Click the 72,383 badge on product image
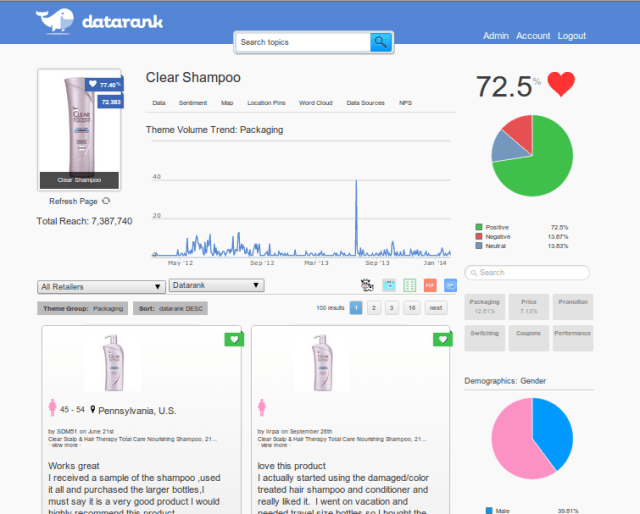640x514 pixels. (x=111, y=102)
